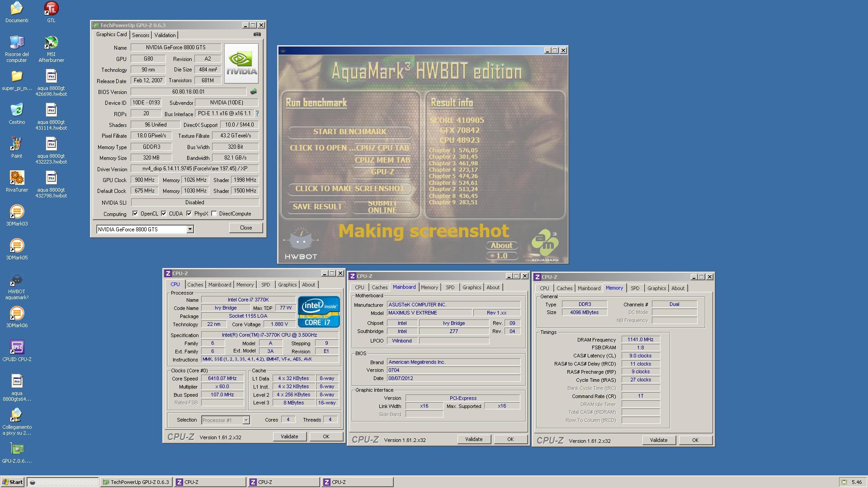This screenshot has width=868, height=488.
Task: Open Risorse del computer icon
Action: tap(17, 49)
